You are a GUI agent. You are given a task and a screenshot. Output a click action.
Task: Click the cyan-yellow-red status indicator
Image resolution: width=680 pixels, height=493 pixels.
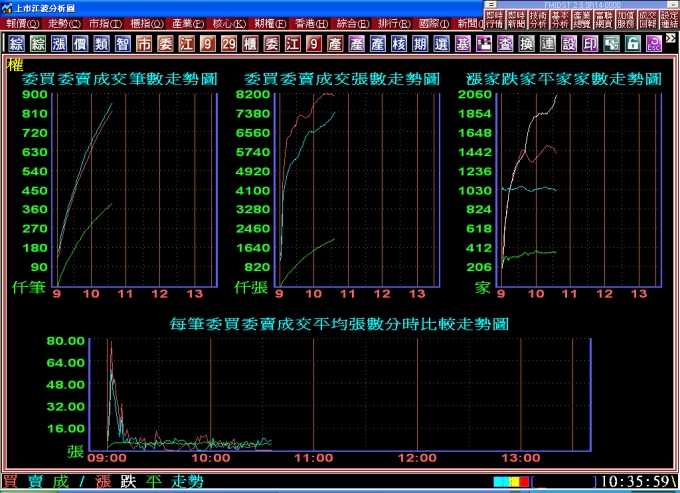(x=511, y=482)
